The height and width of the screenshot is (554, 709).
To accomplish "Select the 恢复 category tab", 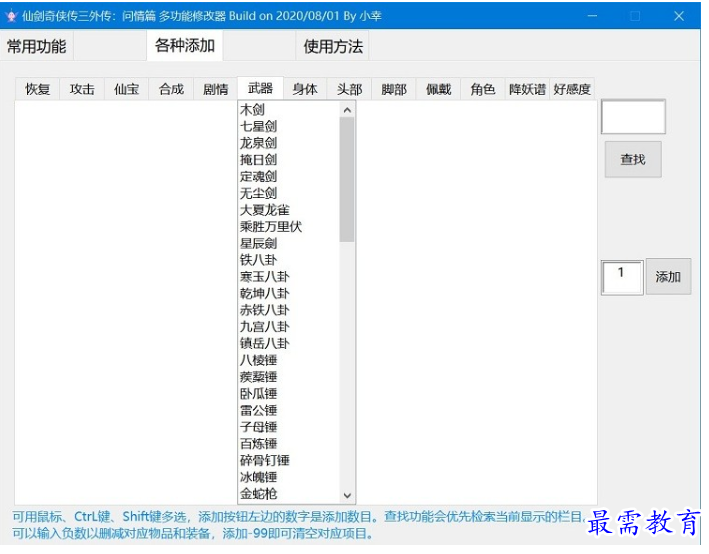I will (38, 89).
